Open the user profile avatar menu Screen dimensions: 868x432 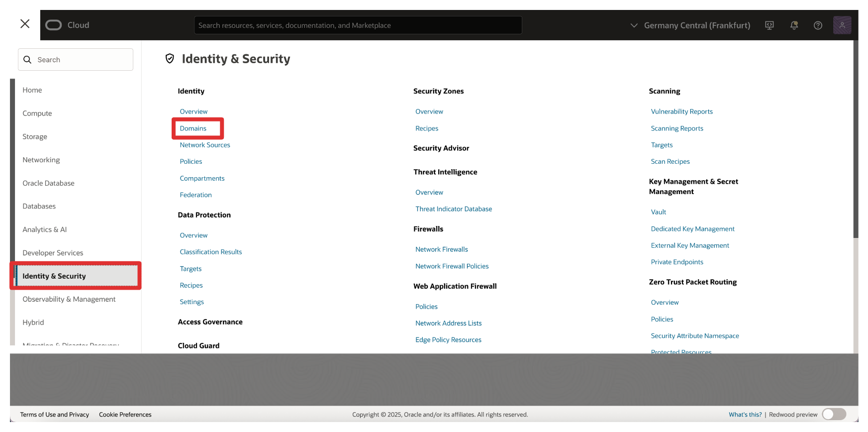pos(842,25)
